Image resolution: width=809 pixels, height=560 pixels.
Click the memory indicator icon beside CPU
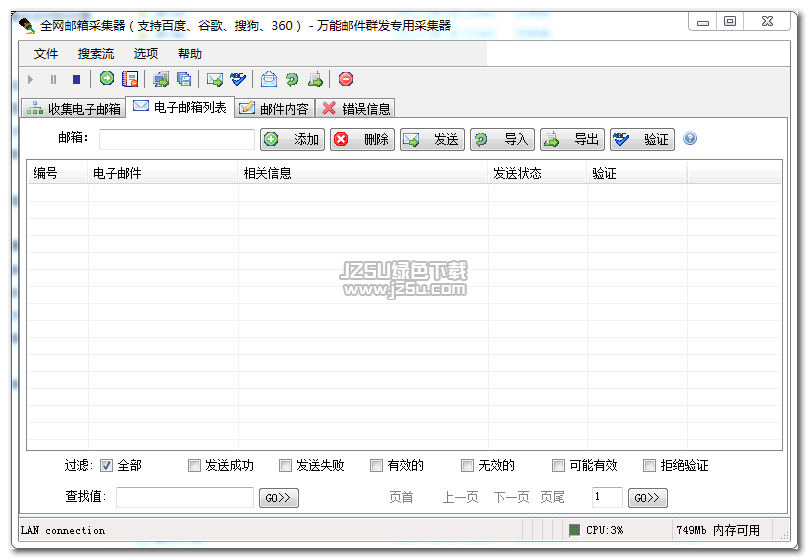574,530
